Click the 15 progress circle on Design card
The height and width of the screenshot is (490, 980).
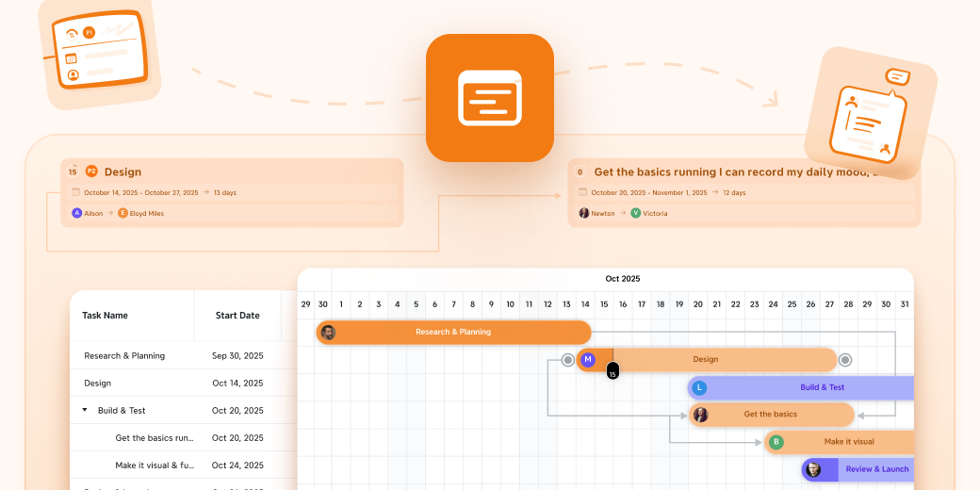(x=73, y=171)
